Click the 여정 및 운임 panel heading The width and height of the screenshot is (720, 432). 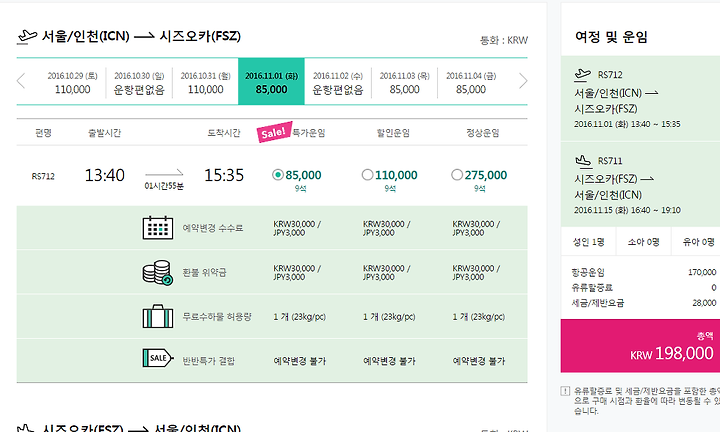tap(611, 37)
